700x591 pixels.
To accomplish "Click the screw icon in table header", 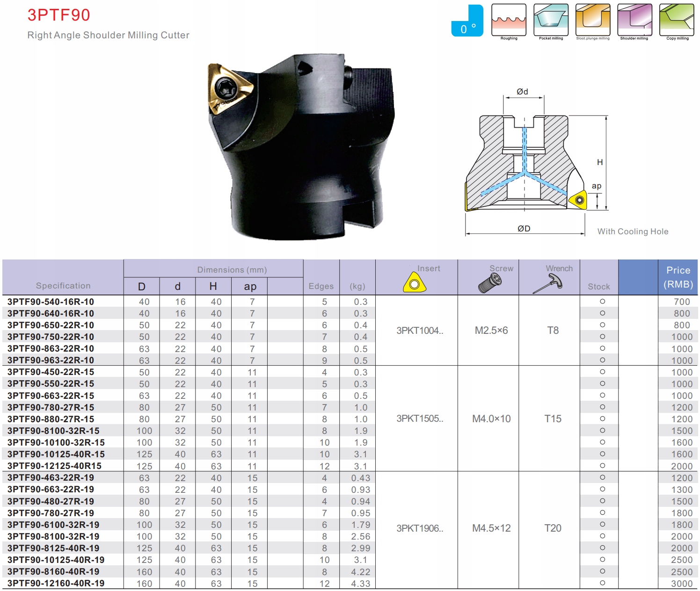I will pos(490,283).
